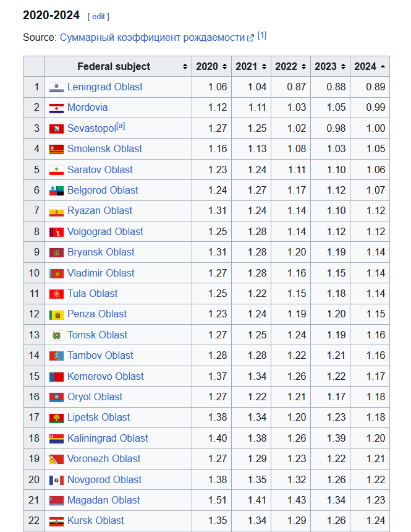411x532 pixels.
Task: Click the Bryansk Oblast flag icon
Action: click(x=56, y=253)
